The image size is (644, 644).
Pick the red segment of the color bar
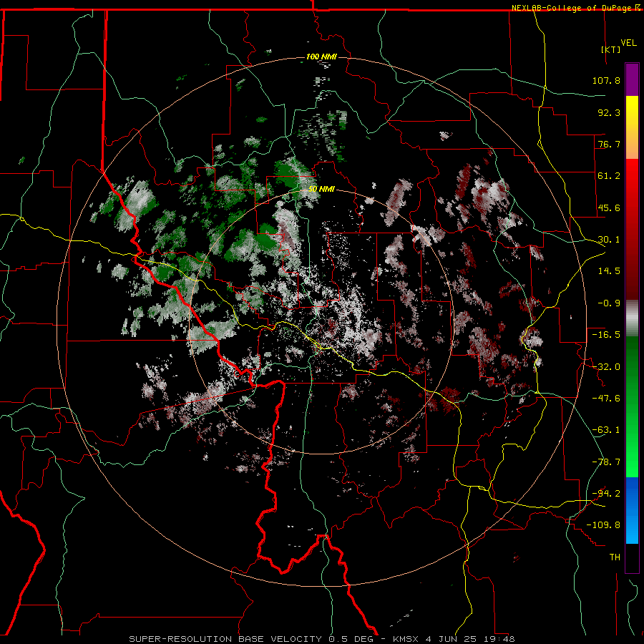632,229
